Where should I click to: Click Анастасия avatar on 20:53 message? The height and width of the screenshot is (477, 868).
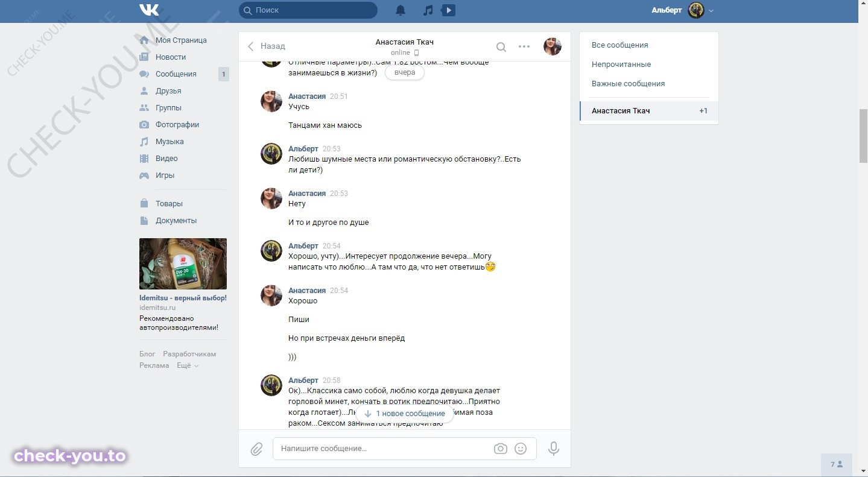[271, 198]
